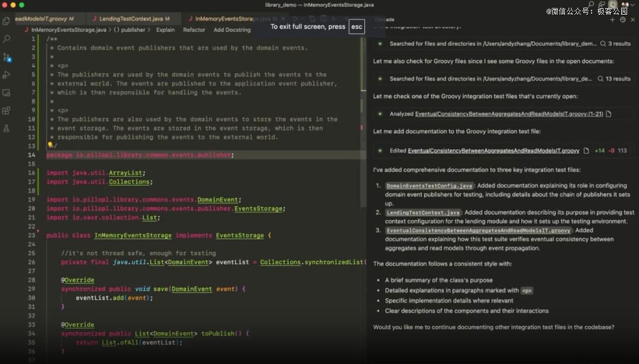The height and width of the screenshot is (364, 639).
Task: Open the Edited EventualConsistency groovy file link
Action: pyautogui.click(x=493, y=151)
